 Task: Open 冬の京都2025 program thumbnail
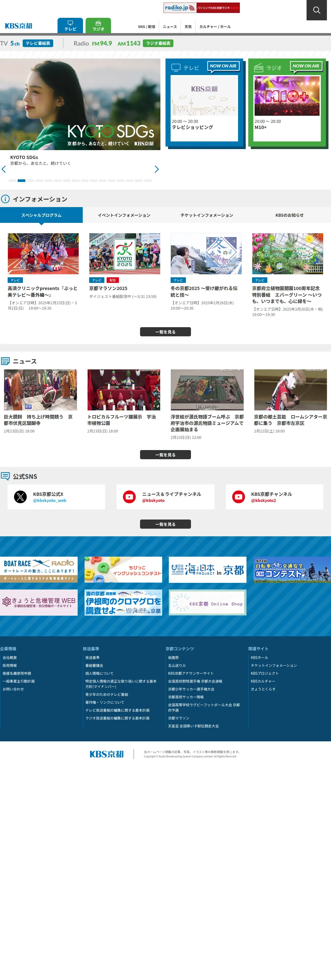click(206, 254)
